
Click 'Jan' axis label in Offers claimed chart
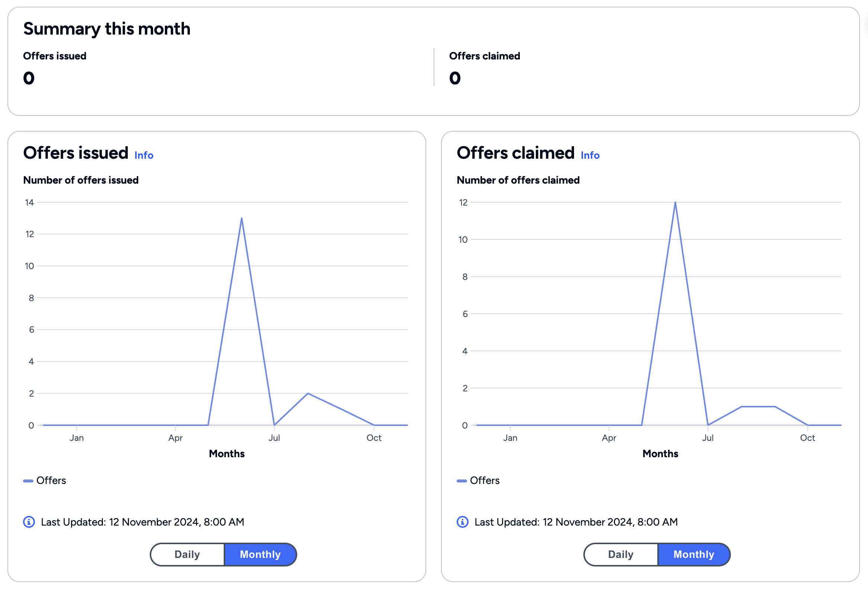pyautogui.click(x=510, y=438)
